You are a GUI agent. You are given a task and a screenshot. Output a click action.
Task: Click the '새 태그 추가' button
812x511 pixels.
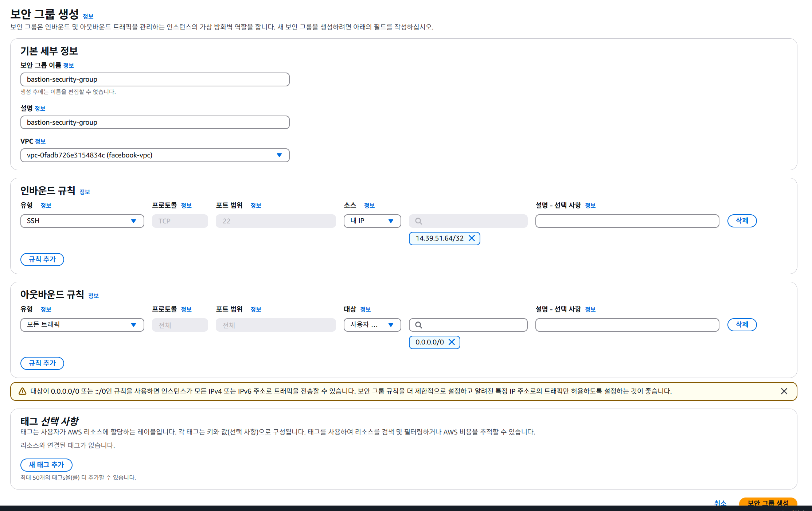point(46,465)
